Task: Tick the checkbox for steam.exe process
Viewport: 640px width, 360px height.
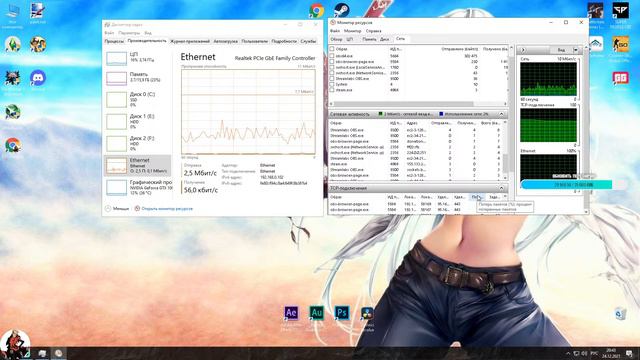Action: (332, 90)
